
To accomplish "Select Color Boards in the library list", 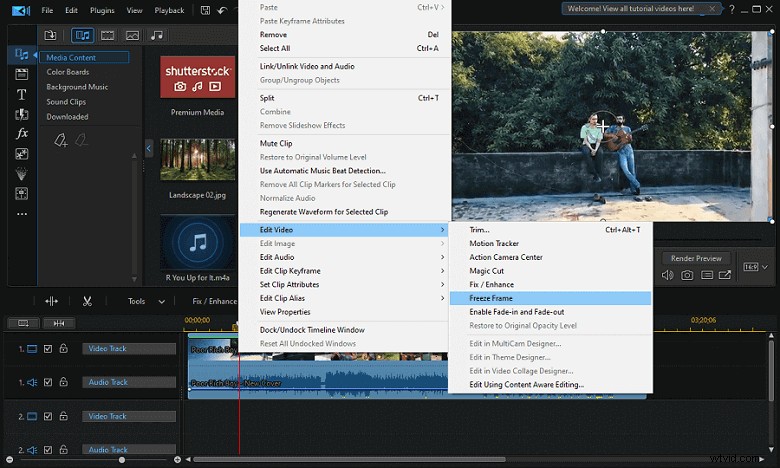I will [68, 72].
